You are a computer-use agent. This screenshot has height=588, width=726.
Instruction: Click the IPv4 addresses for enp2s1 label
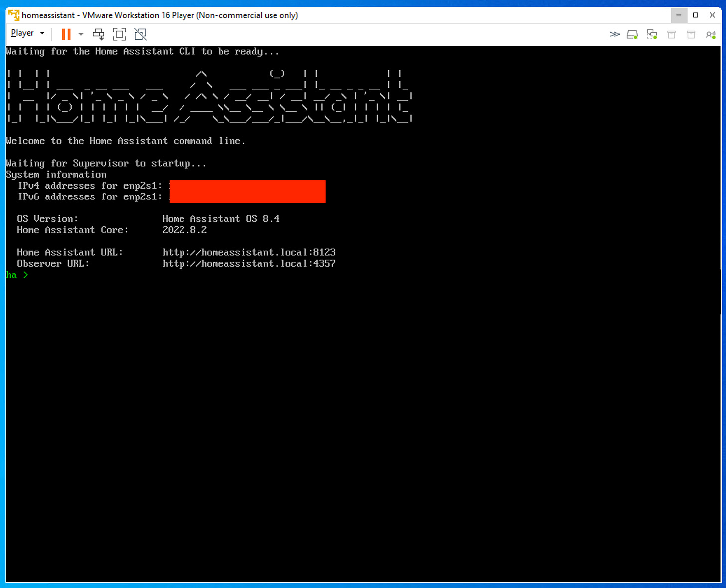90,186
